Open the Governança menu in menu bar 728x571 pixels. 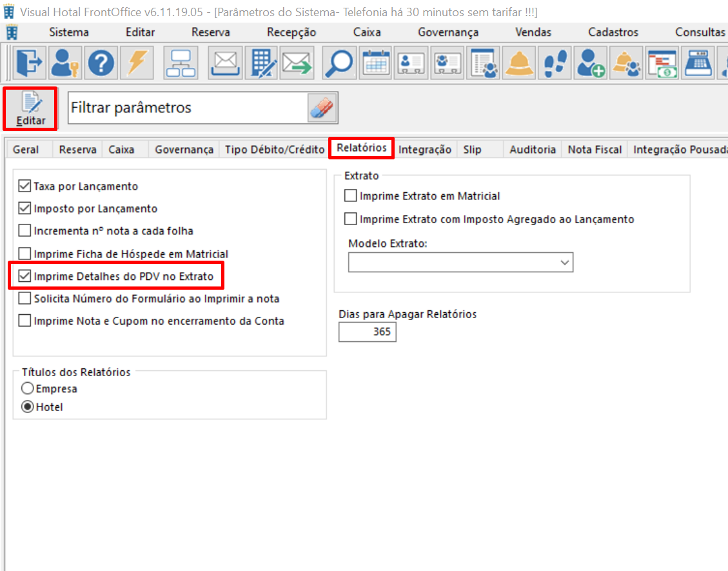tap(448, 32)
